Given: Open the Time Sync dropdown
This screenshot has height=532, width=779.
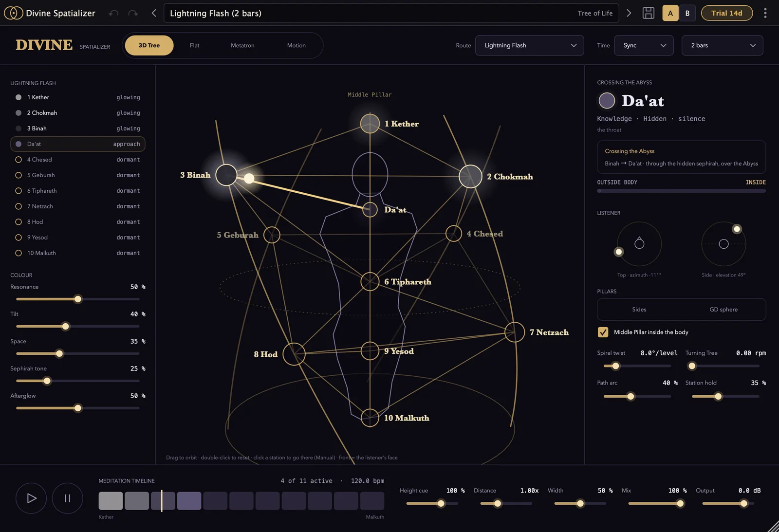Looking at the screenshot, I should (644, 45).
